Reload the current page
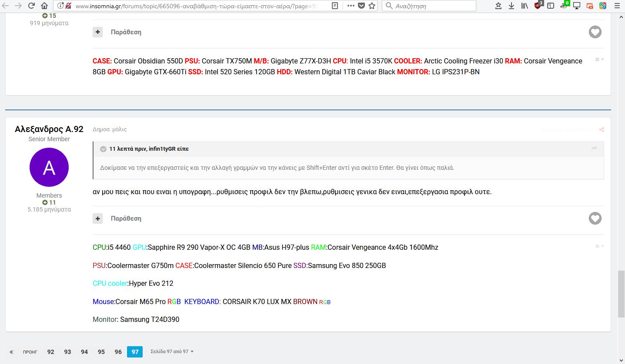Screen dimensions: 625x364 (31, 6)
